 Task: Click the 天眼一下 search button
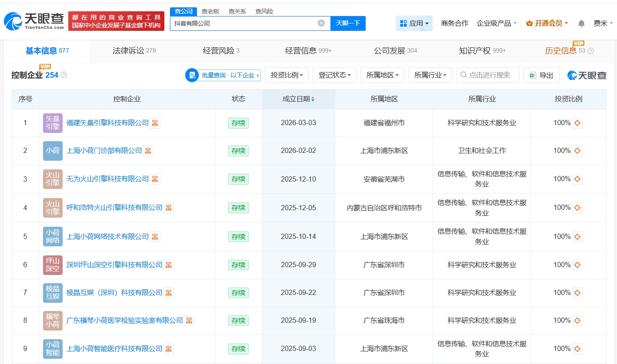click(x=348, y=23)
